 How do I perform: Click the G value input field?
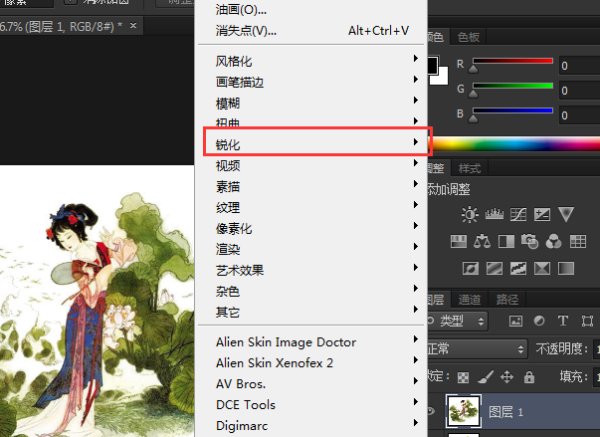click(579, 91)
